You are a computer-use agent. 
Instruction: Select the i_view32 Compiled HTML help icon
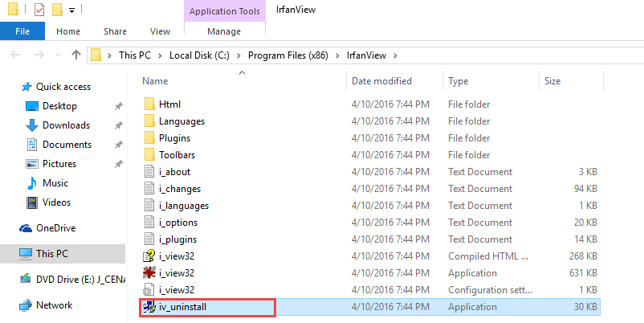pos(149,256)
